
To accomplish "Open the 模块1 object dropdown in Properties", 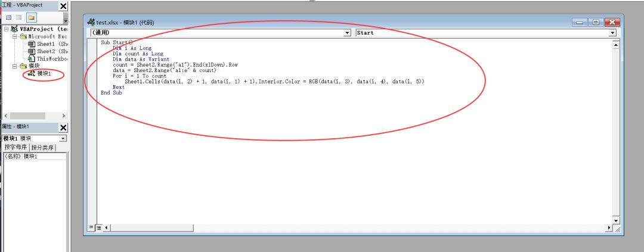I will pyautogui.click(x=63, y=138).
